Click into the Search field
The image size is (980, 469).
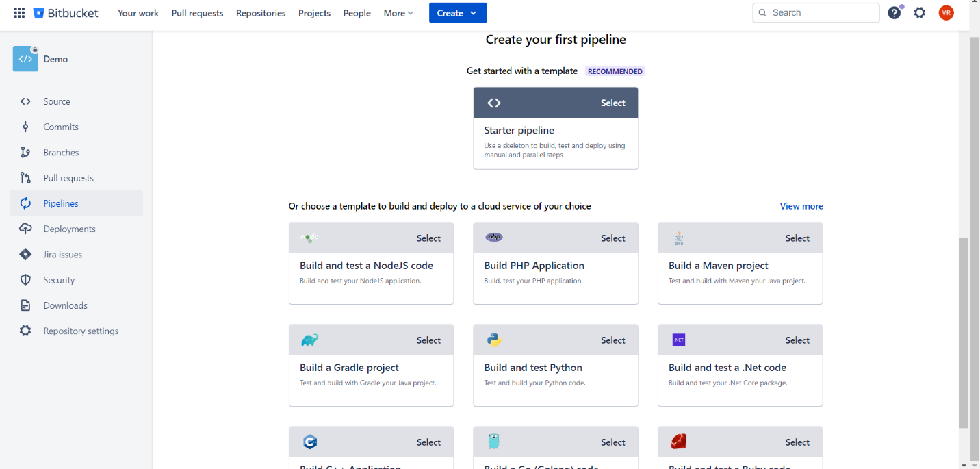coord(816,12)
